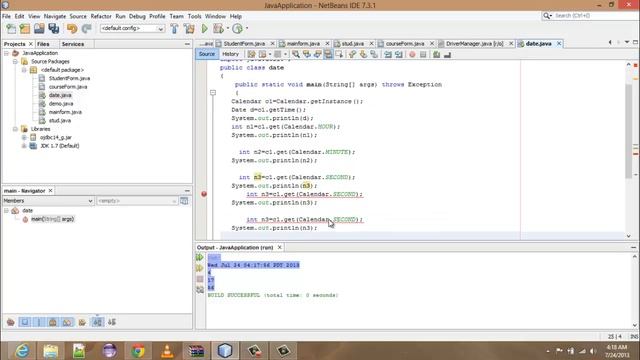Click the Undo arrow icon
This screenshot has height=360, width=640.
72,29
